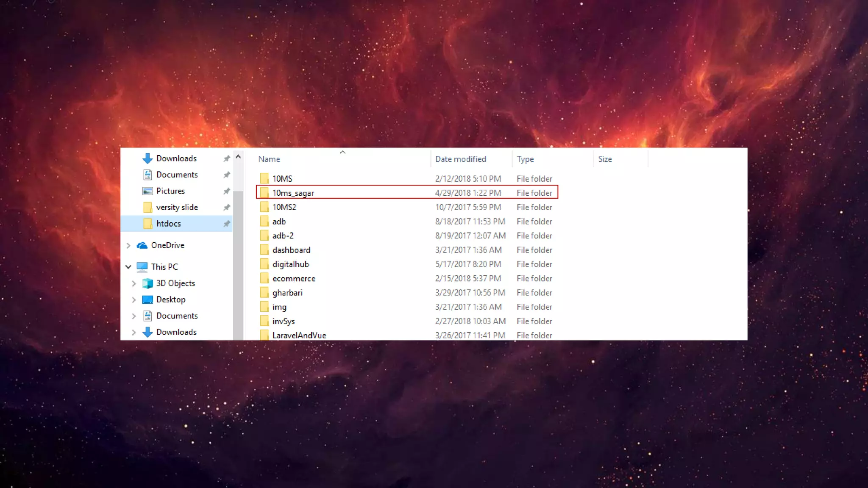Expand the OneDrive tree node

(x=128, y=245)
